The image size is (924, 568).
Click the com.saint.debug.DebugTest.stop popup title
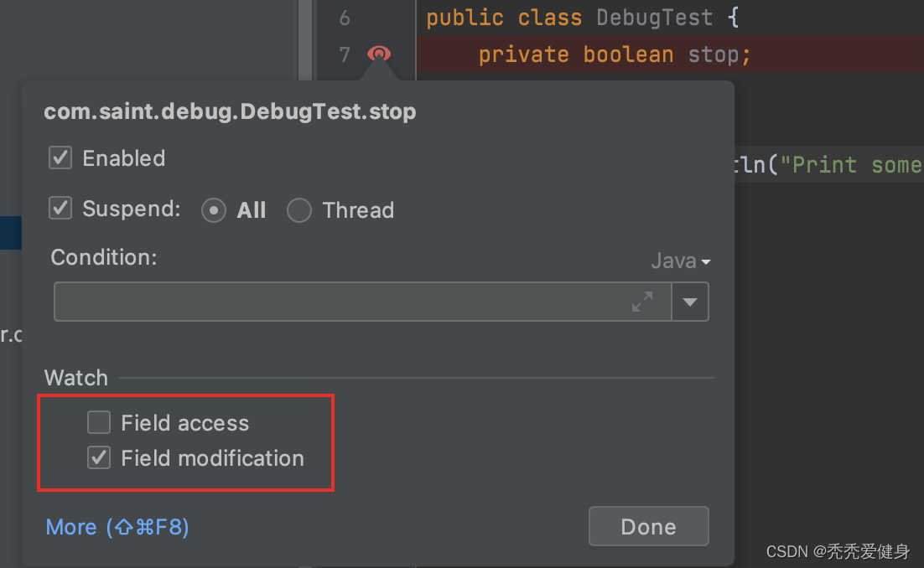pyautogui.click(x=230, y=111)
